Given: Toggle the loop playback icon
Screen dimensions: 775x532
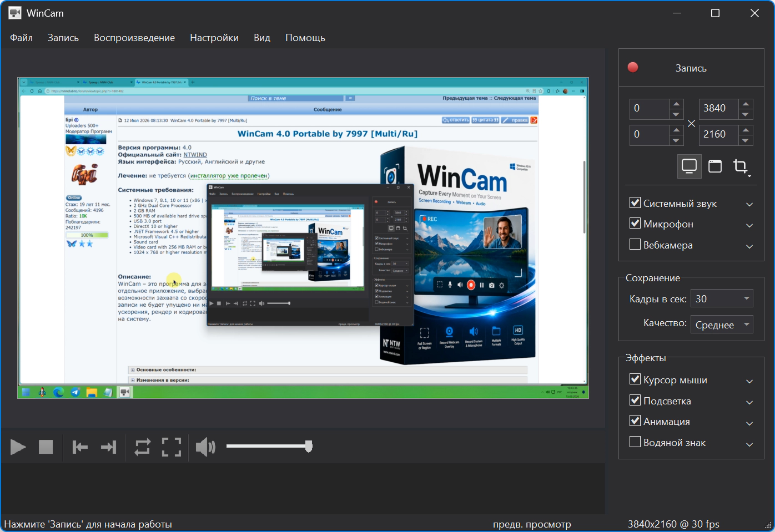Looking at the screenshot, I should pos(143,447).
